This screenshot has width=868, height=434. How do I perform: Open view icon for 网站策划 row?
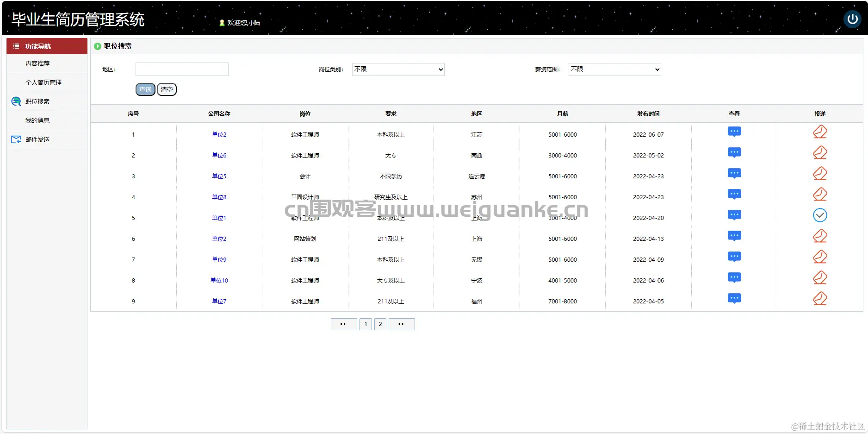(x=734, y=236)
